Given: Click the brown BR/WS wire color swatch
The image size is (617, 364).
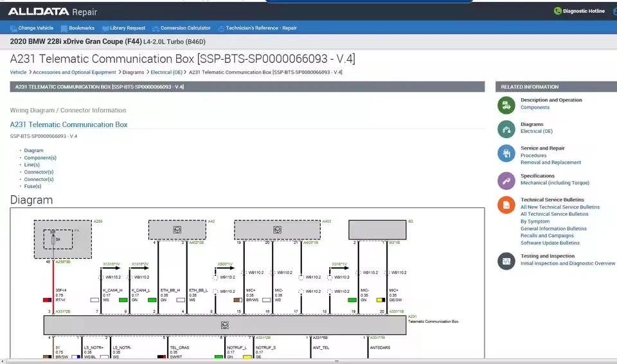Looking at the screenshot, I should coord(238,300).
